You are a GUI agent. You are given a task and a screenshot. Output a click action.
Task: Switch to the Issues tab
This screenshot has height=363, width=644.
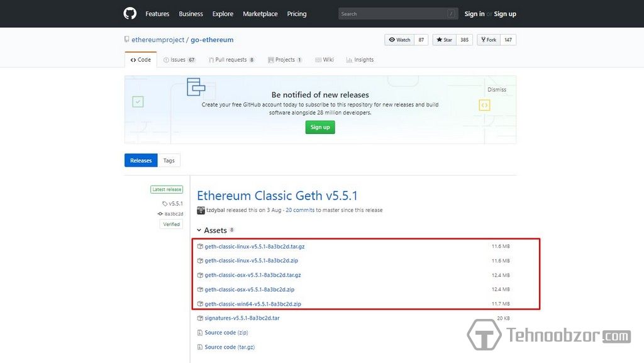point(179,60)
